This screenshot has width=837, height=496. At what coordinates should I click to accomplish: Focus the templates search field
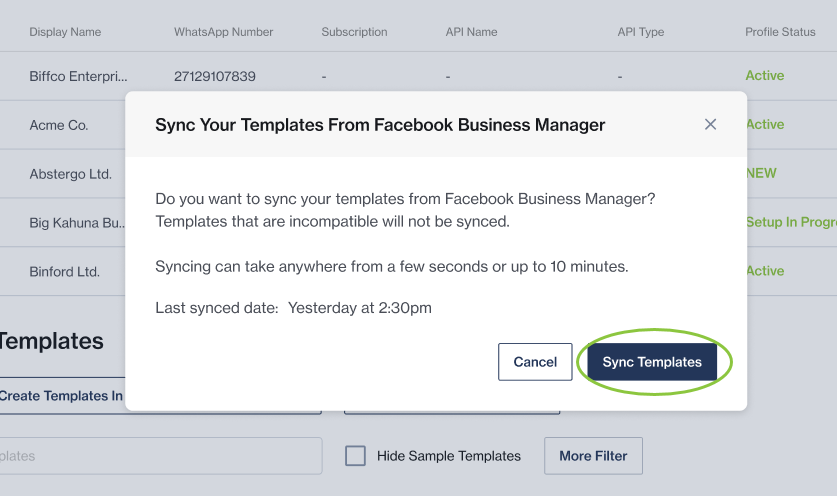click(x=160, y=456)
